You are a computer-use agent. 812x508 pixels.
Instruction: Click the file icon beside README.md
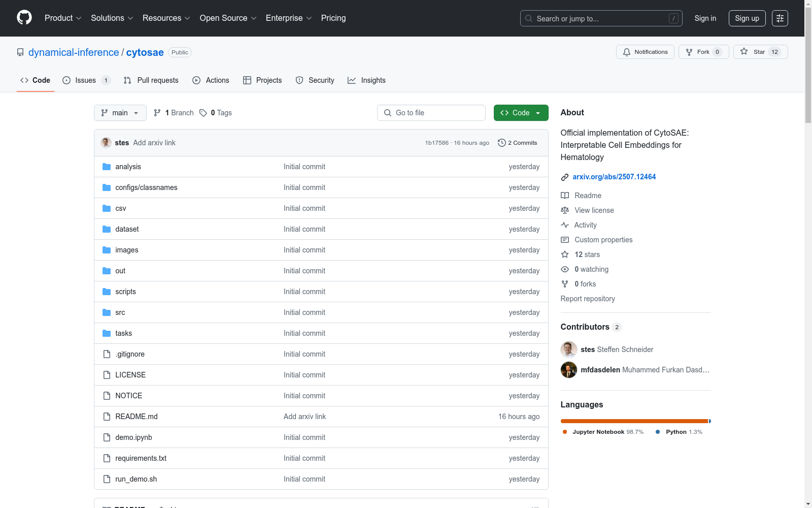tap(107, 417)
